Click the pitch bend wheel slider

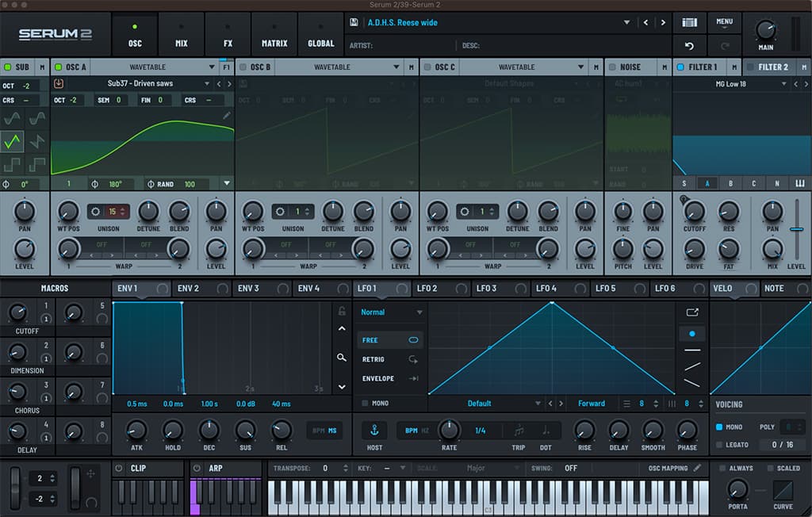pyautogui.click(x=16, y=487)
